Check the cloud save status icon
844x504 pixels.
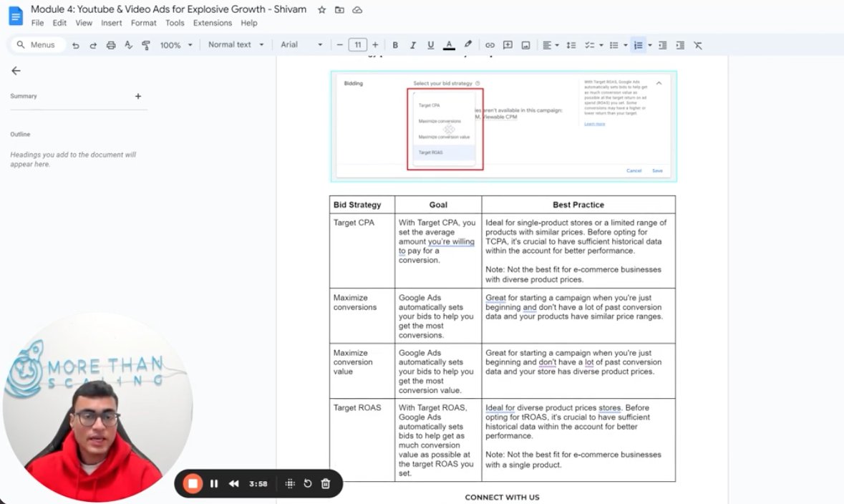[x=357, y=10]
